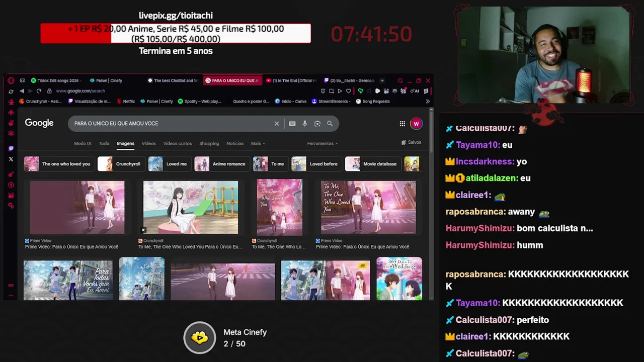Image resolution: width=644 pixels, height=362 pixels.
Task: Open the tab search magnifier in title bar
Action: point(400,80)
